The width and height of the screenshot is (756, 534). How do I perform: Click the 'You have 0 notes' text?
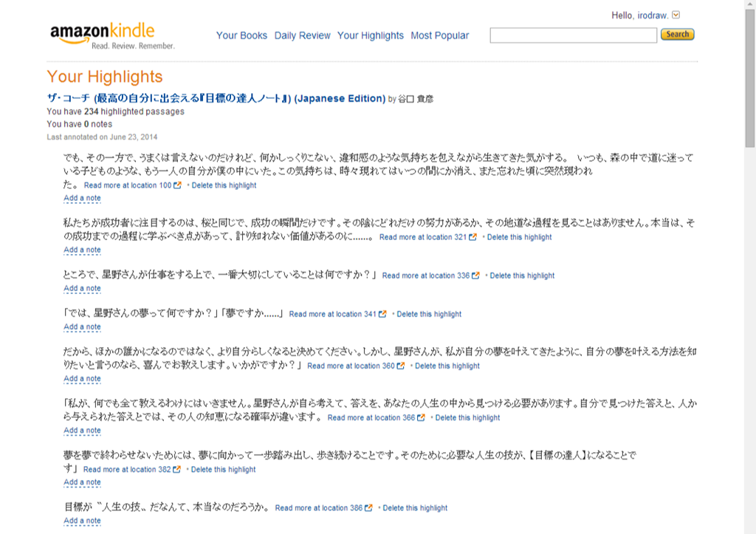(x=80, y=124)
